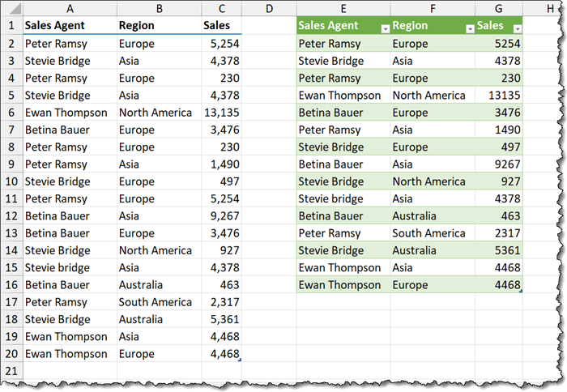Image resolution: width=567 pixels, height=392 pixels.
Task: Click cell A1 with Sales Agent heading
Action: tap(69, 26)
